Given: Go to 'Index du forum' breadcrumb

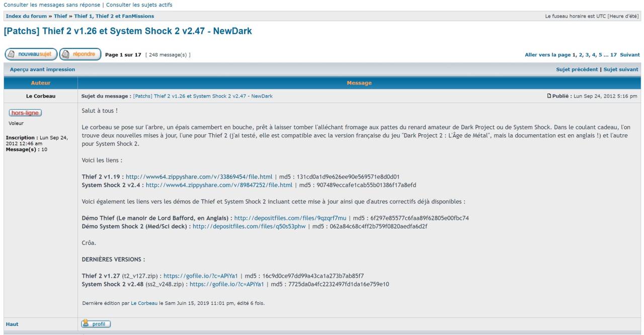Looking at the screenshot, I should tap(26, 17).
